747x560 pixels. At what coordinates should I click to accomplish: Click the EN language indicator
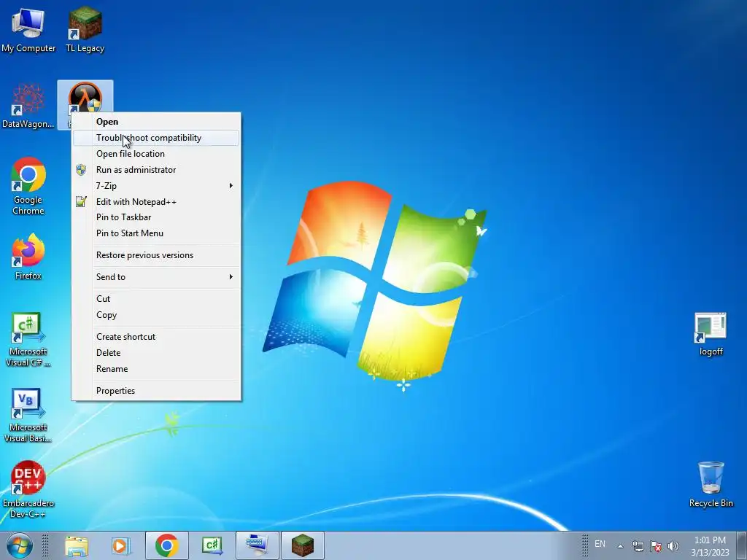pos(600,544)
